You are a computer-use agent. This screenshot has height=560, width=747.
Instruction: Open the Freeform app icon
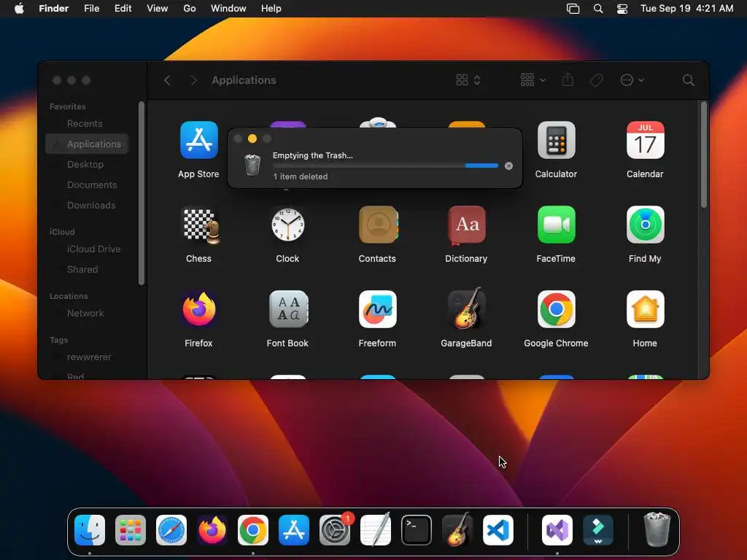[x=378, y=309]
